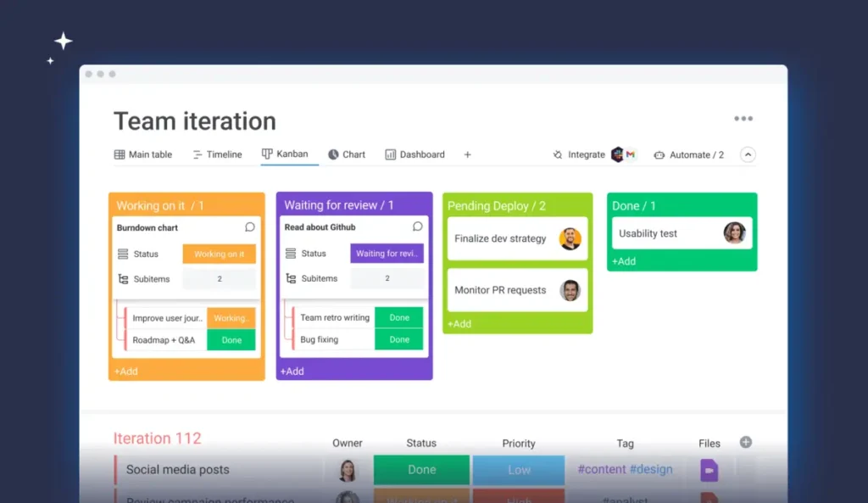Open the board options three-dot menu
The image size is (868, 503).
pos(743,118)
